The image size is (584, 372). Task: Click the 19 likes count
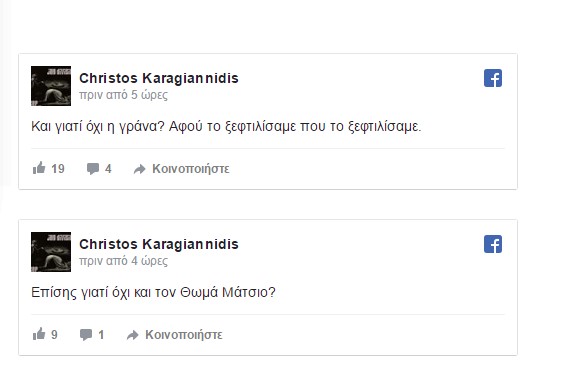pyautogui.click(x=58, y=169)
